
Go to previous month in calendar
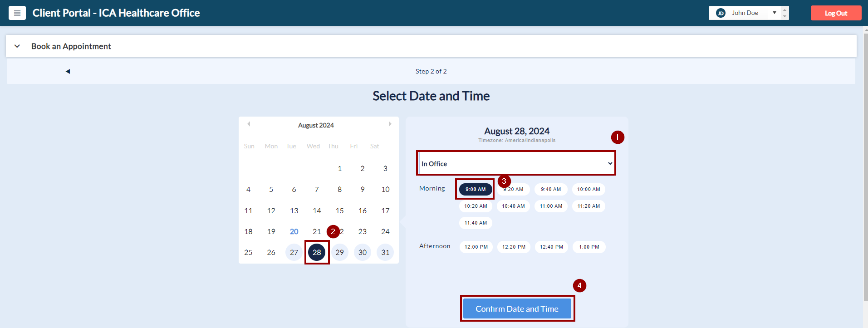pyautogui.click(x=249, y=124)
